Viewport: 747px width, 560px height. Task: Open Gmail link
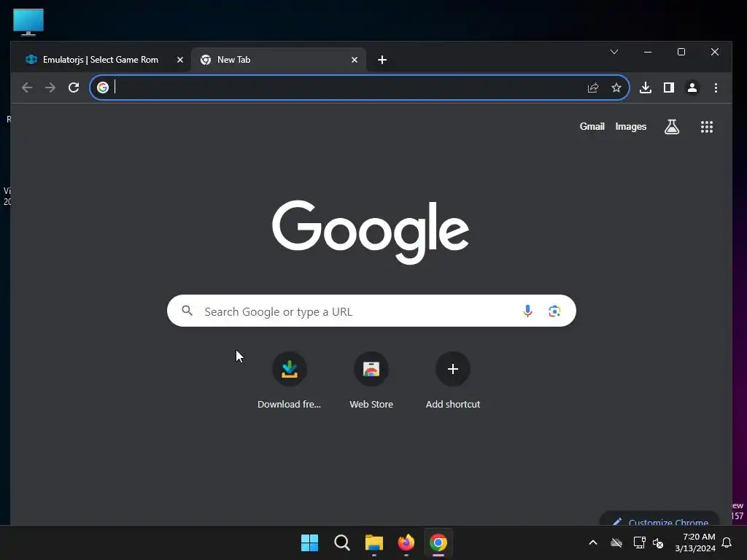(592, 127)
